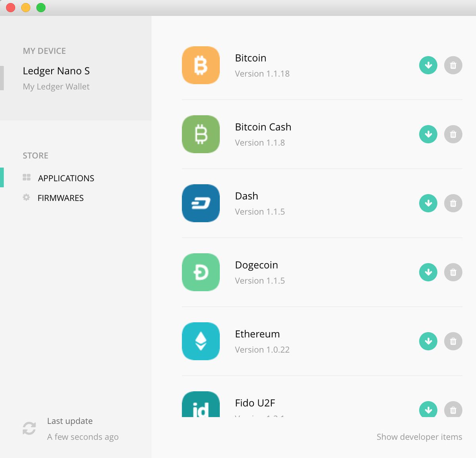Click the Bitcoin Cash app name

(263, 127)
